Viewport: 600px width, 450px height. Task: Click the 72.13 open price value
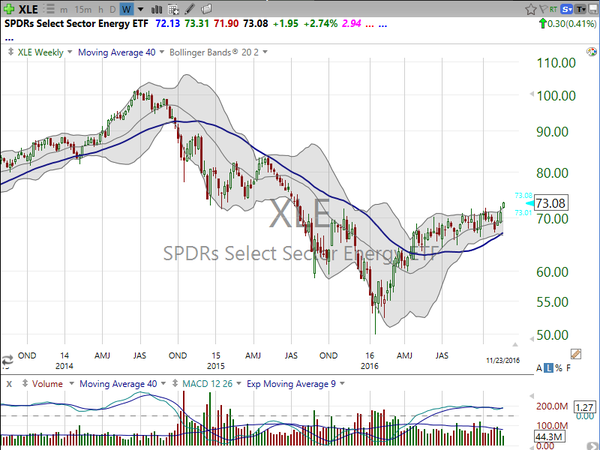pyautogui.click(x=168, y=24)
